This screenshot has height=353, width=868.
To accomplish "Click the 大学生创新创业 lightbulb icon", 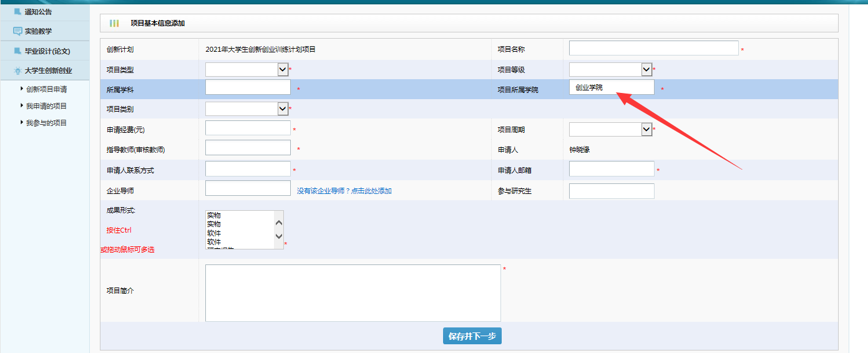I will coord(17,71).
